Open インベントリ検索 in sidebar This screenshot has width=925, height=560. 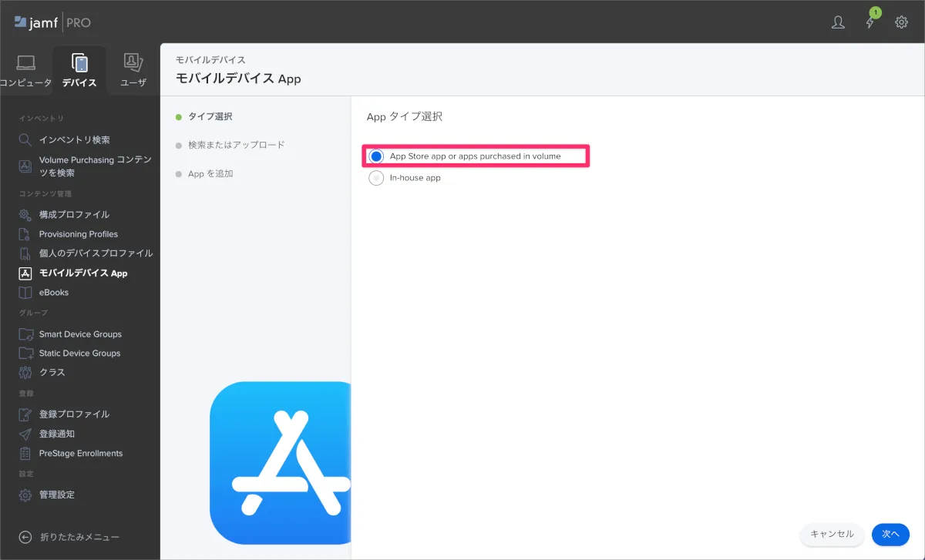point(75,139)
